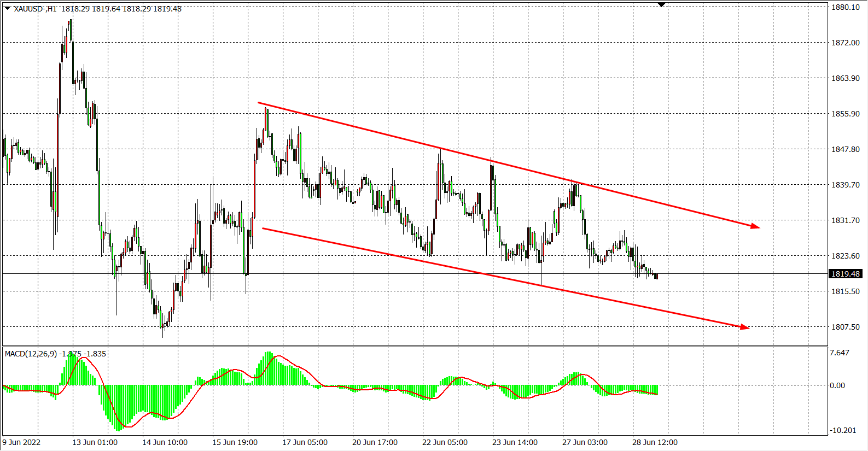Click the 22 Jun 05:00 time axis label
868x451 pixels.
tap(445, 442)
